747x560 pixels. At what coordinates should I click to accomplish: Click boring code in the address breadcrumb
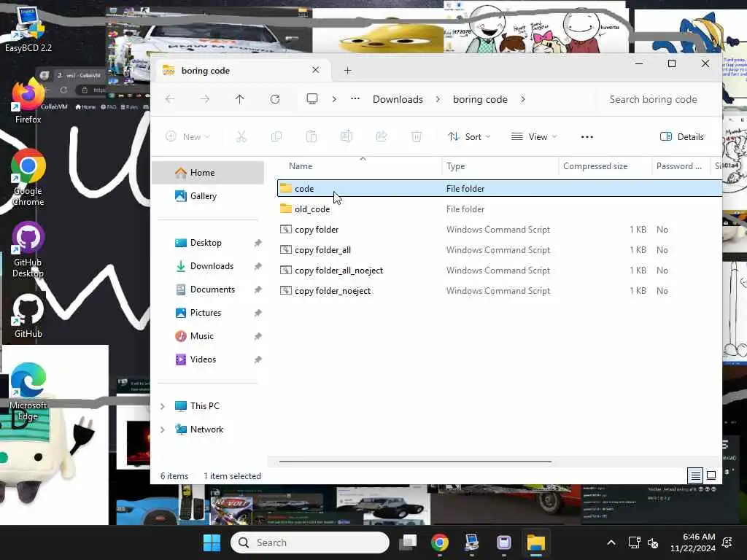[480, 99]
